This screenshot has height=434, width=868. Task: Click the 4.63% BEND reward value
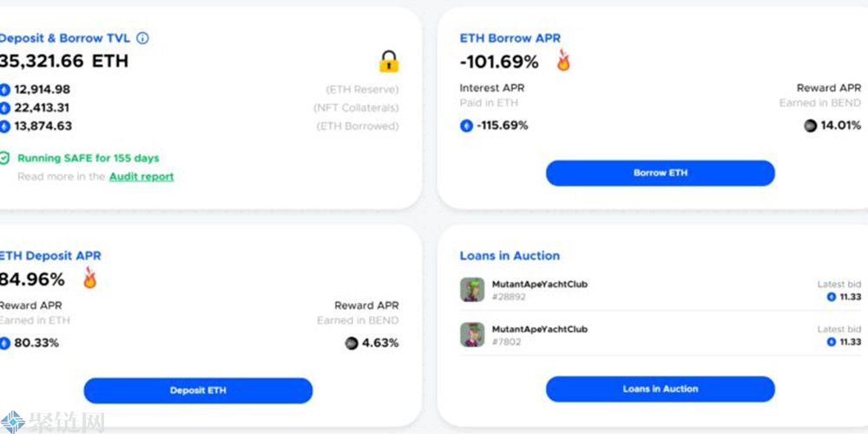pos(380,343)
